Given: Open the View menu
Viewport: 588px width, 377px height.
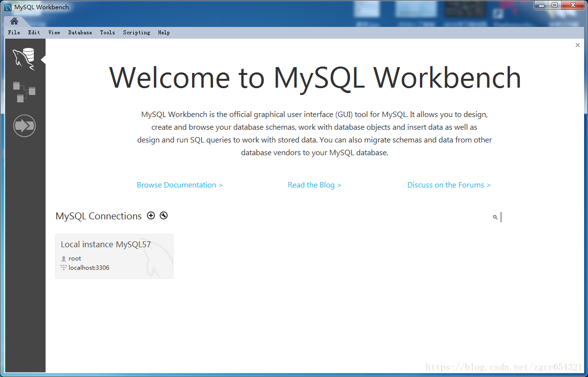Looking at the screenshot, I should (x=54, y=32).
